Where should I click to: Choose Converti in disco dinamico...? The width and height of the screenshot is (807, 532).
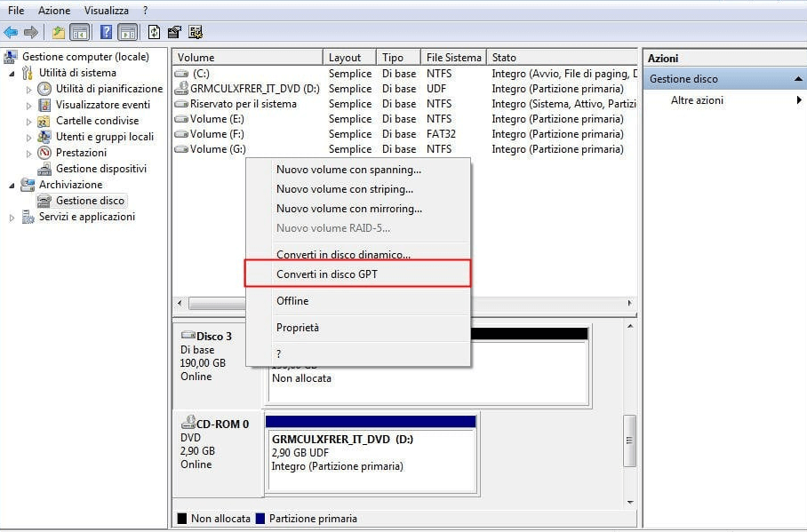click(x=357, y=254)
